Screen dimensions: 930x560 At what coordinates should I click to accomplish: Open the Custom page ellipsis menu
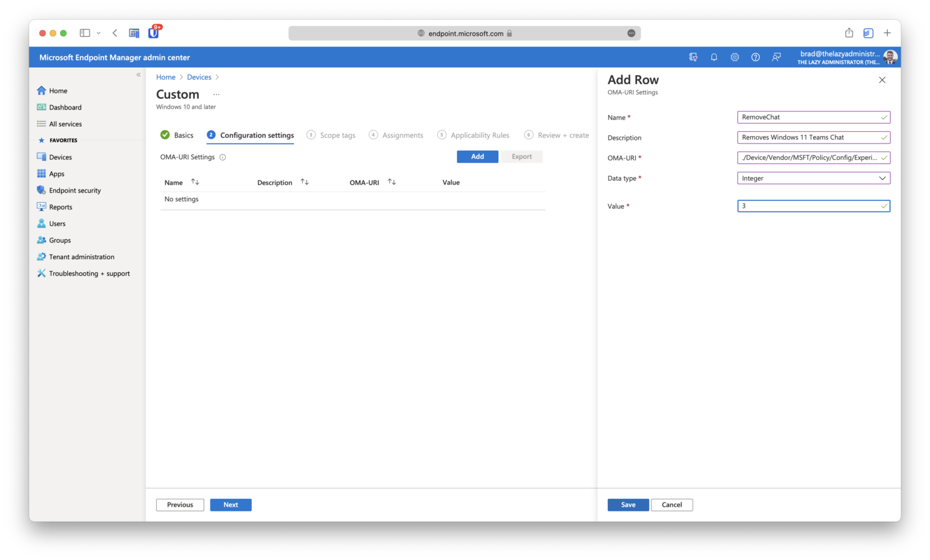click(x=216, y=94)
